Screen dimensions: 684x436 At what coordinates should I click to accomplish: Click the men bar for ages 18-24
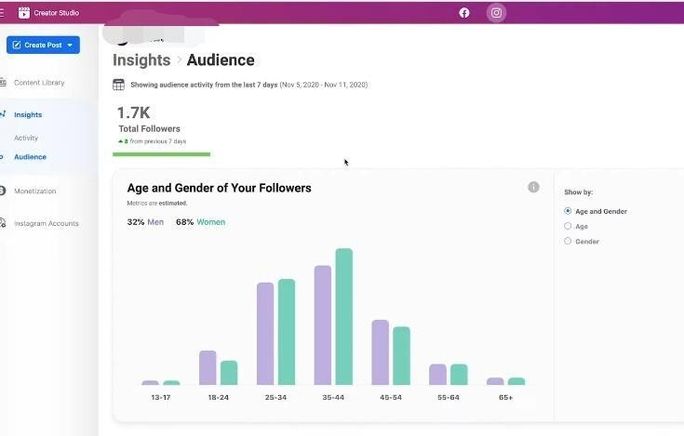[x=208, y=368]
